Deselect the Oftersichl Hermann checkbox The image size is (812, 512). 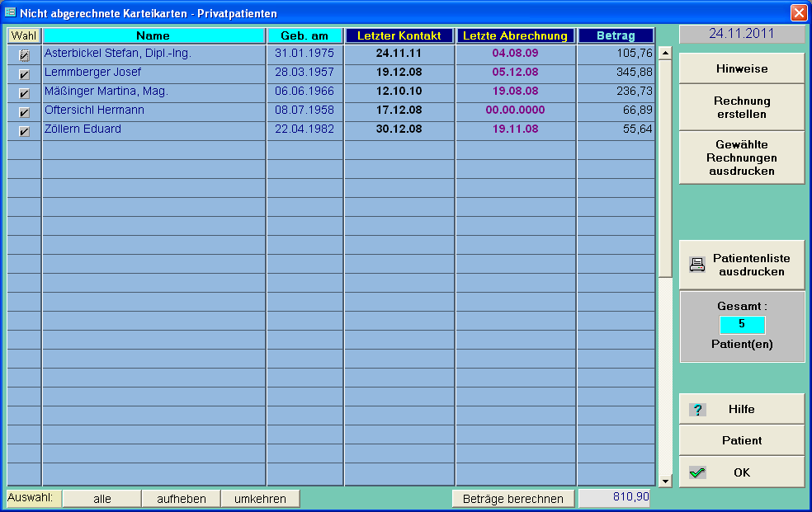pos(24,112)
